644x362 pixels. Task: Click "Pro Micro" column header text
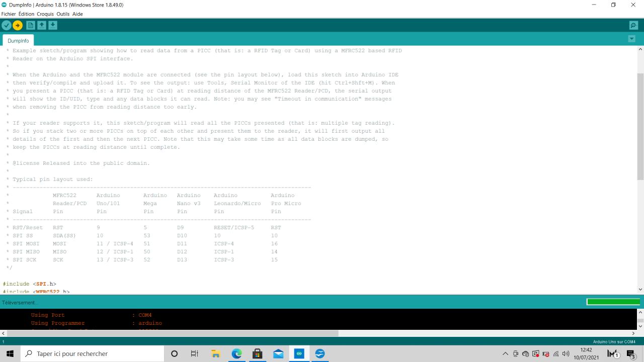pos(286,204)
